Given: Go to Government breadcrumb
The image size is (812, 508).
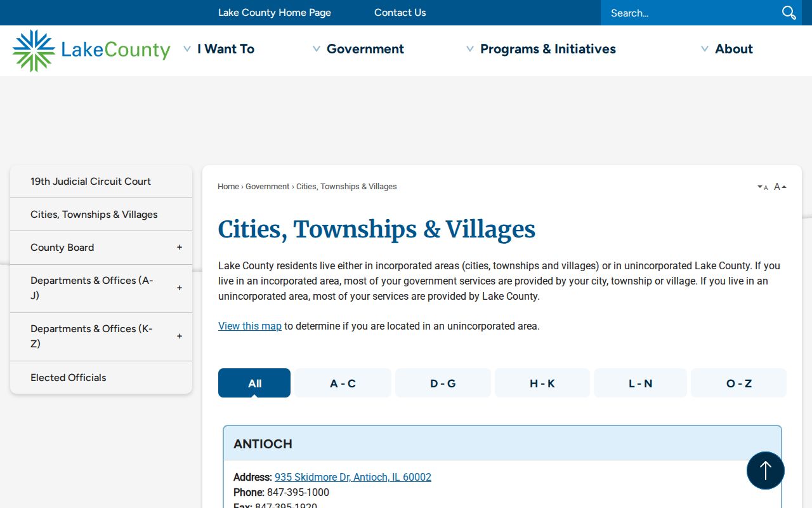Looking at the screenshot, I should point(268,187).
